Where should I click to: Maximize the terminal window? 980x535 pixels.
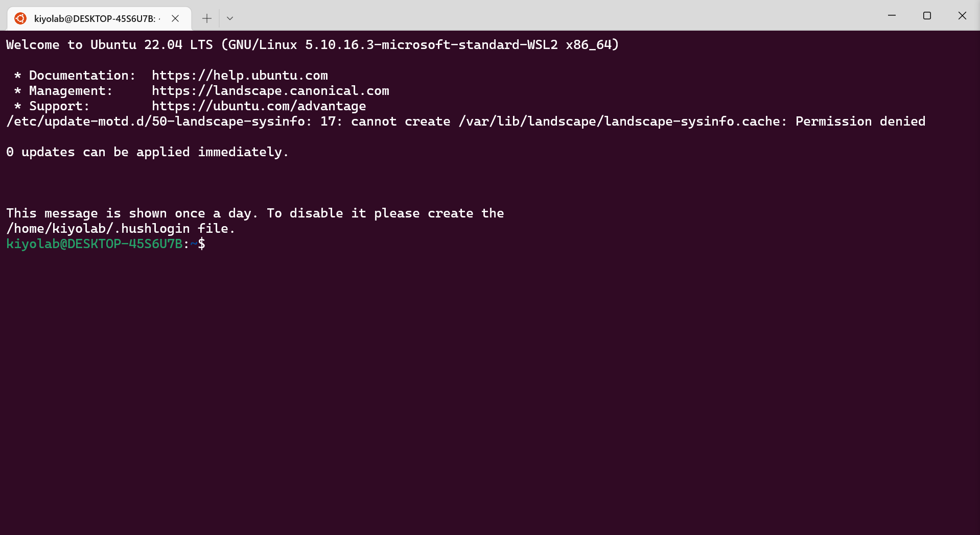click(x=927, y=16)
